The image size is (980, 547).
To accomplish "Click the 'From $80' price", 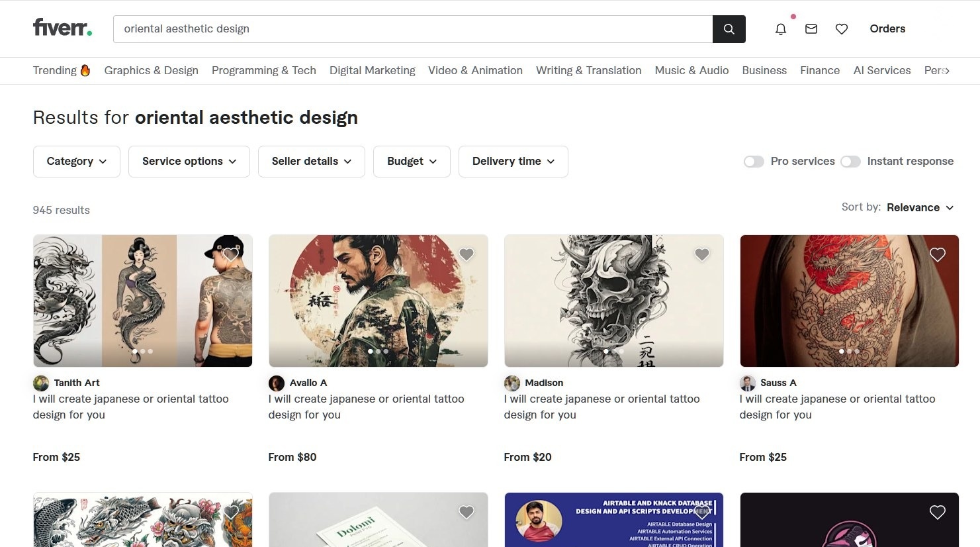I will (x=292, y=457).
